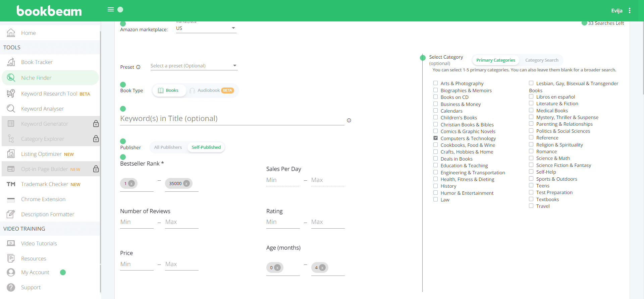Click the Home icon in sidebar
The width and height of the screenshot is (644, 299).
pos(11,33)
